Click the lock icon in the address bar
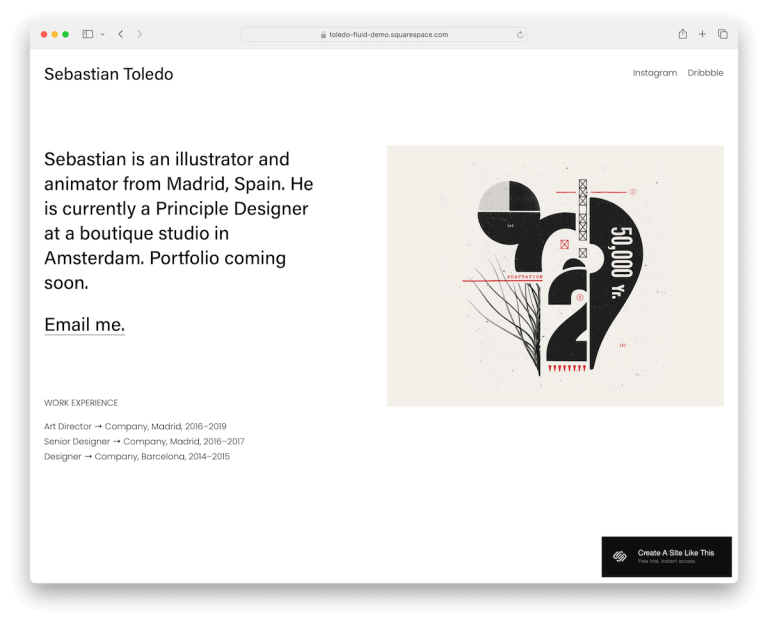The width and height of the screenshot is (768, 623). point(323,35)
